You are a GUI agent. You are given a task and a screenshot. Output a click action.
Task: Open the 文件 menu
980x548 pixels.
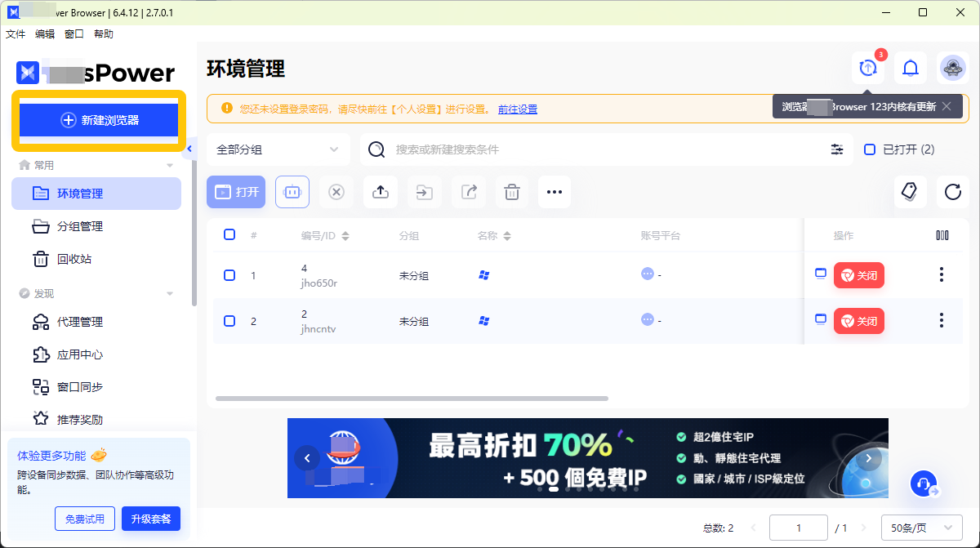tap(16, 34)
